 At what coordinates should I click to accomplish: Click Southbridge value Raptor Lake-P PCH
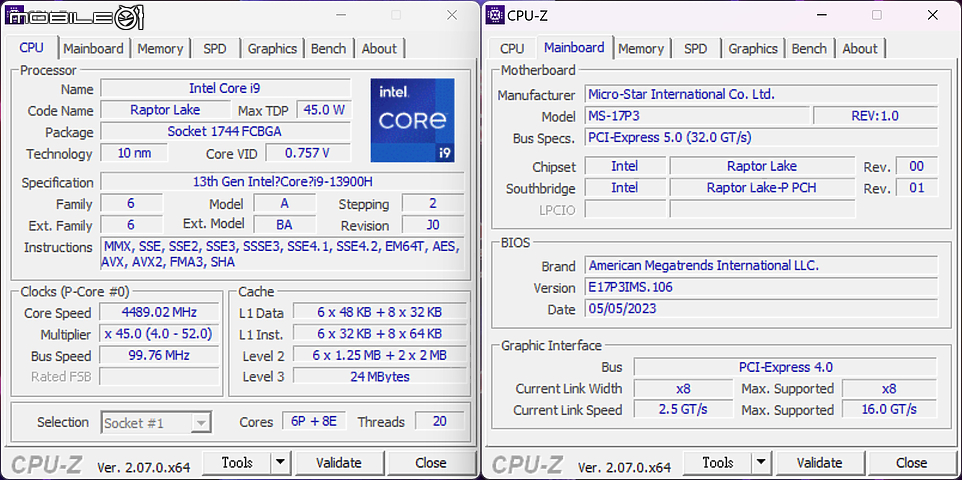pos(761,187)
